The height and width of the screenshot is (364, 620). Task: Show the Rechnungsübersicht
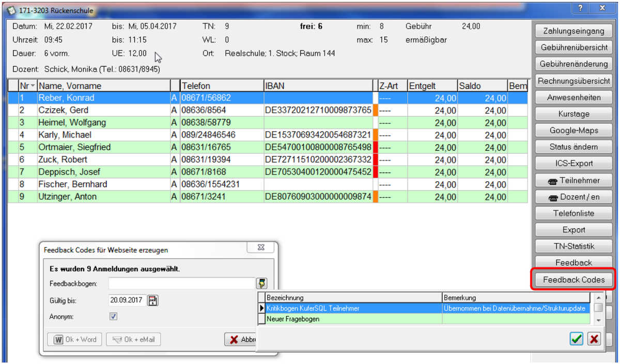[574, 81]
